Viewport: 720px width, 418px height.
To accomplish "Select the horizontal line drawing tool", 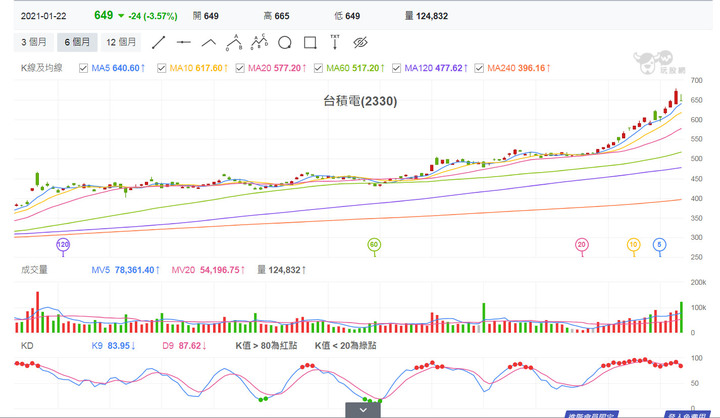I will pos(184,43).
